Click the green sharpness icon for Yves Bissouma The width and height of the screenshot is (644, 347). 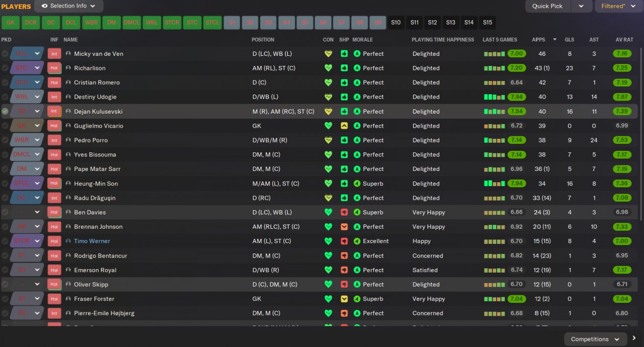[344, 155]
